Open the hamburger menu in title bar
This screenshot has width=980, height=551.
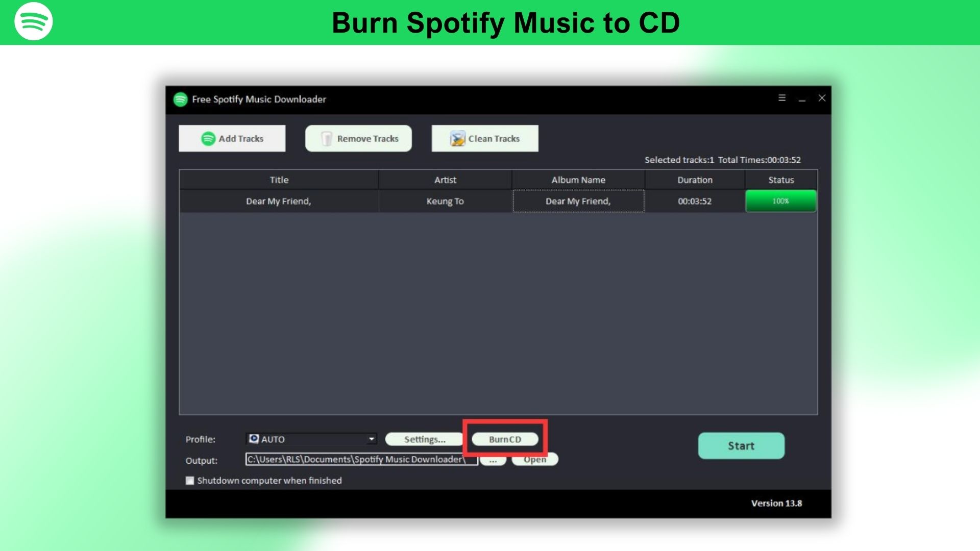781,98
